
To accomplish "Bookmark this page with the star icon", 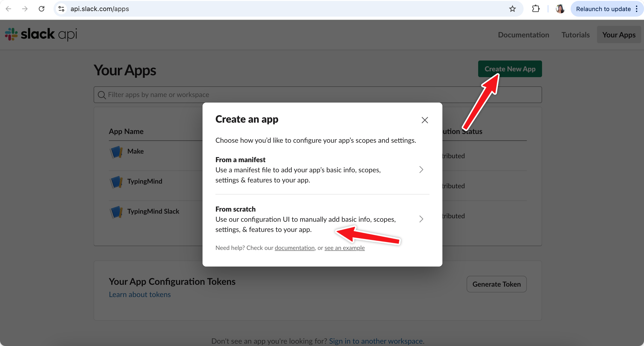I will coord(512,9).
